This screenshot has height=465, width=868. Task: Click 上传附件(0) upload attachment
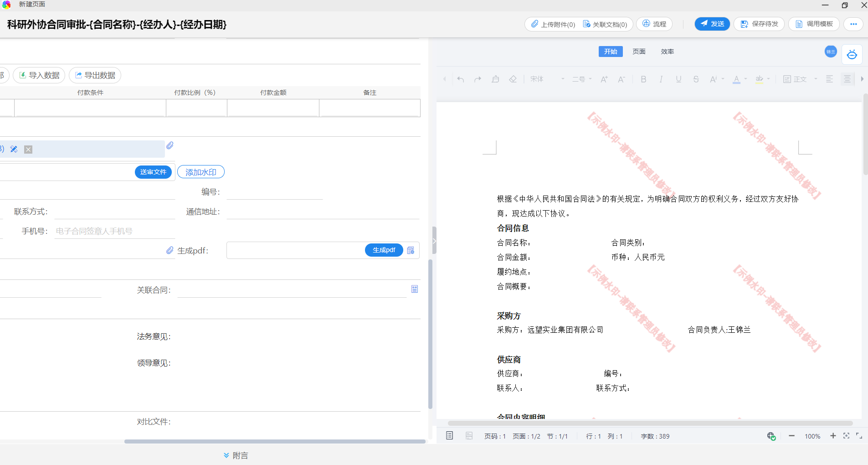(x=553, y=24)
